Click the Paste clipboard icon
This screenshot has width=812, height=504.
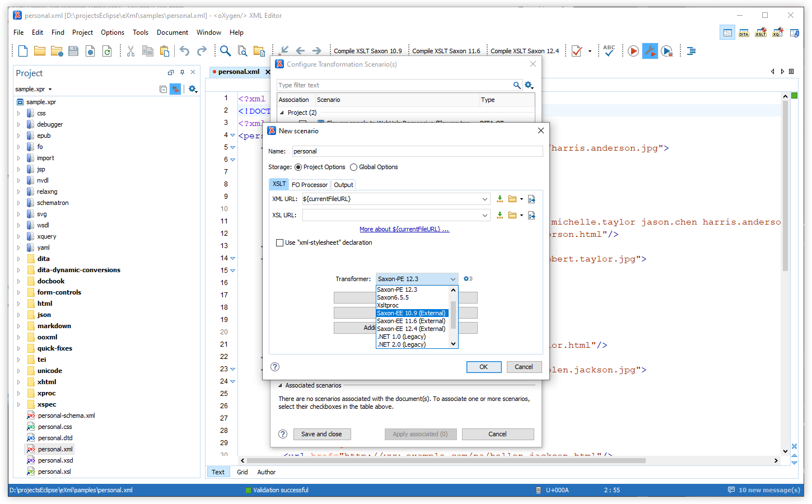[165, 51]
